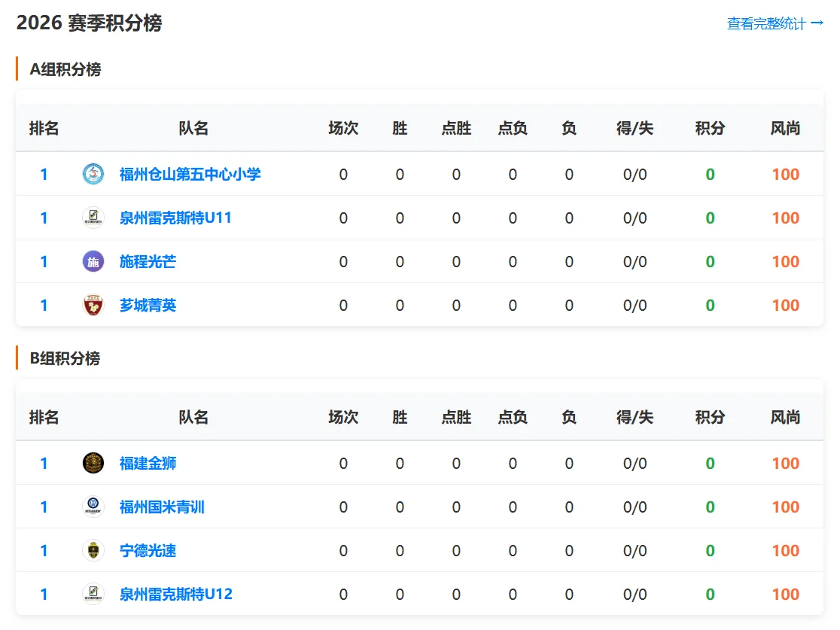The height and width of the screenshot is (630, 840).
Task: Click 积分 column header in Group B table
Action: click(711, 417)
